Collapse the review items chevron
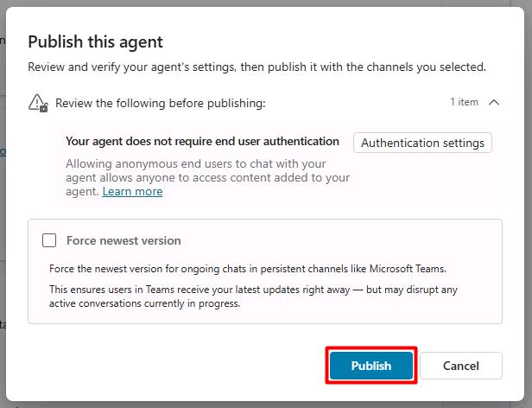The height and width of the screenshot is (408, 532). (494, 102)
